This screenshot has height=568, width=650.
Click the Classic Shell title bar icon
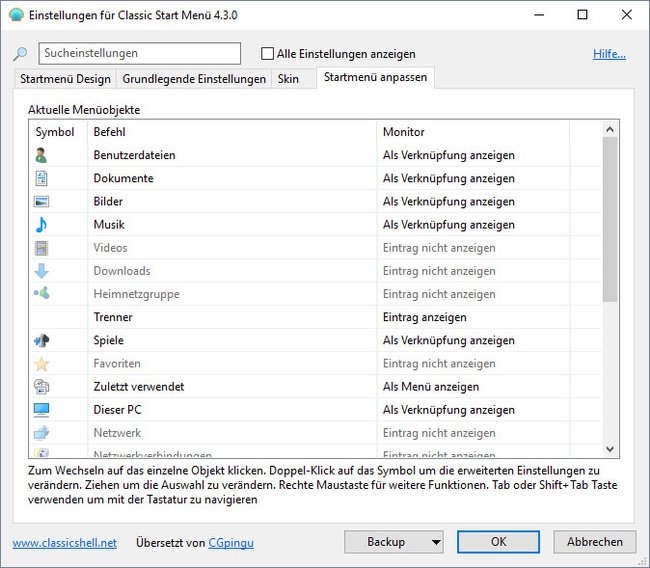coord(16,15)
